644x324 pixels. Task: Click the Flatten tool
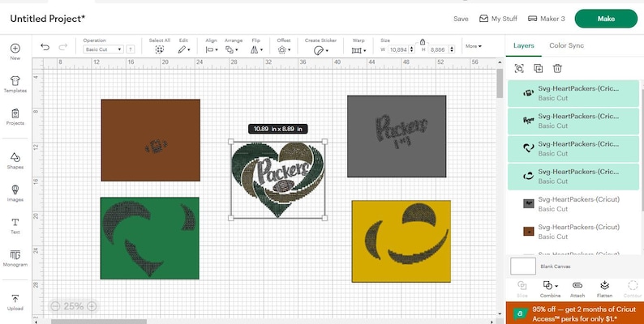click(x=604, y=288)
